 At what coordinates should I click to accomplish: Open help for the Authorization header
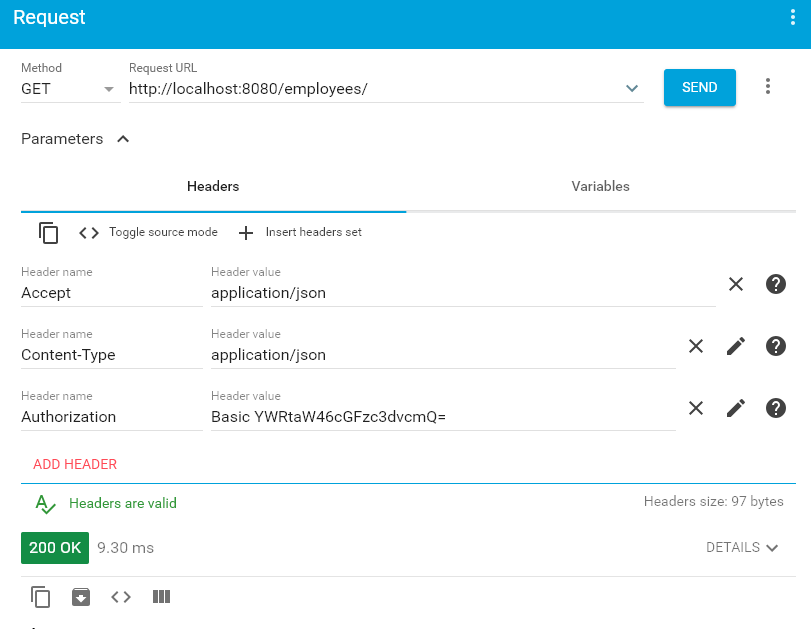click(x=775, y=408)
